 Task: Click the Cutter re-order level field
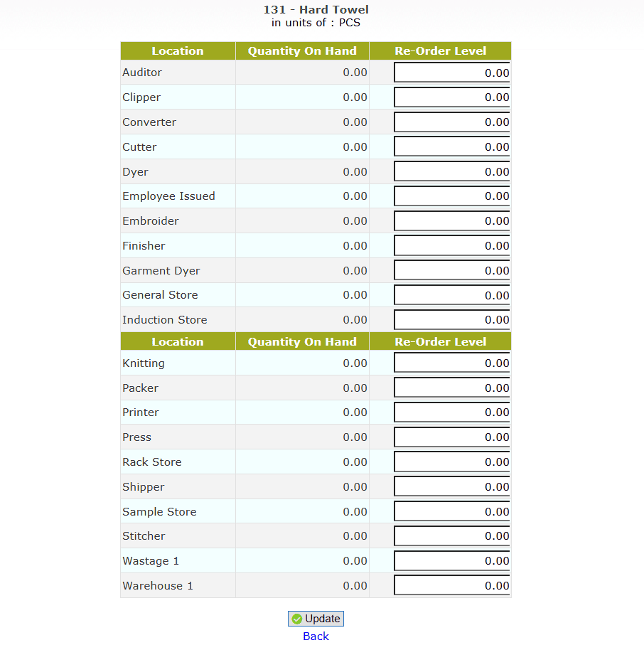[x=452, y=147]
